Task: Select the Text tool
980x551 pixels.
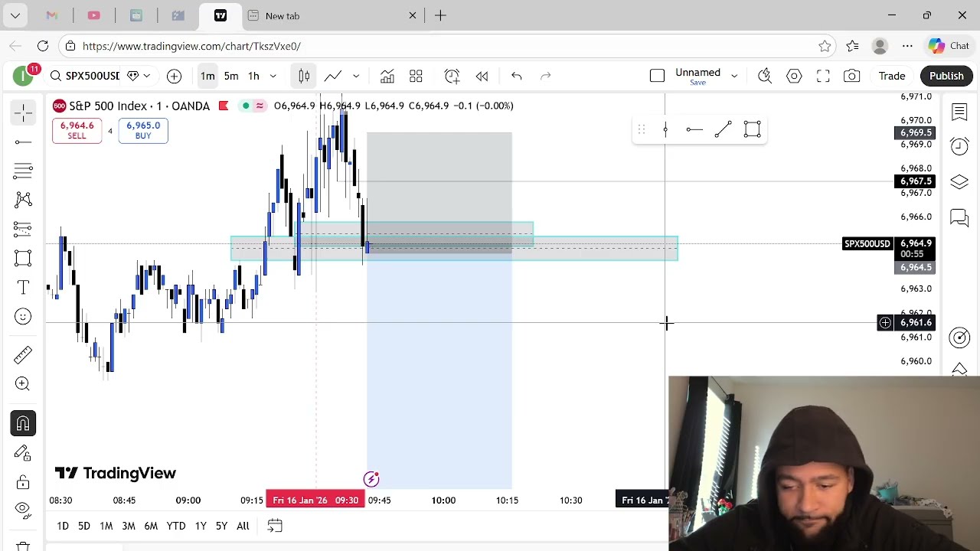Action: click(x=23, y=288)
